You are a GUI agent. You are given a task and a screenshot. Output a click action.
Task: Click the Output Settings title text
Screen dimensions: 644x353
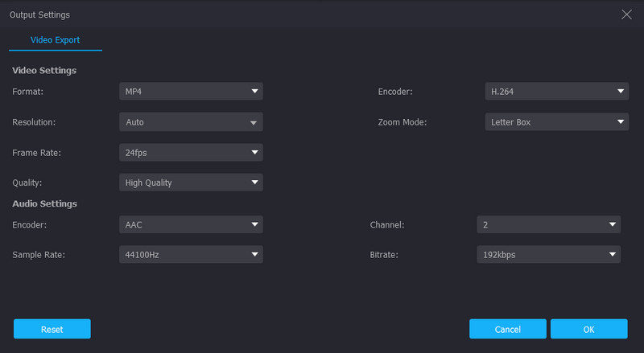click(39, 14)
